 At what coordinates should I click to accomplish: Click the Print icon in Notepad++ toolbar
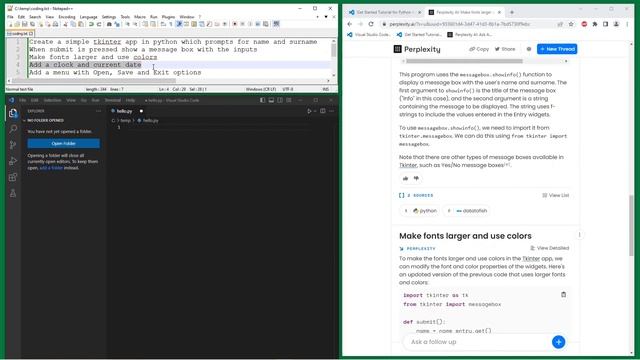(x=56, y=24)
